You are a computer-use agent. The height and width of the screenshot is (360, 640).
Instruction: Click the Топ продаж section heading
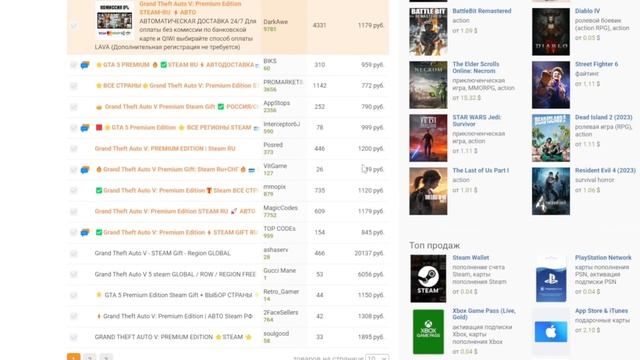click(435, 245)
